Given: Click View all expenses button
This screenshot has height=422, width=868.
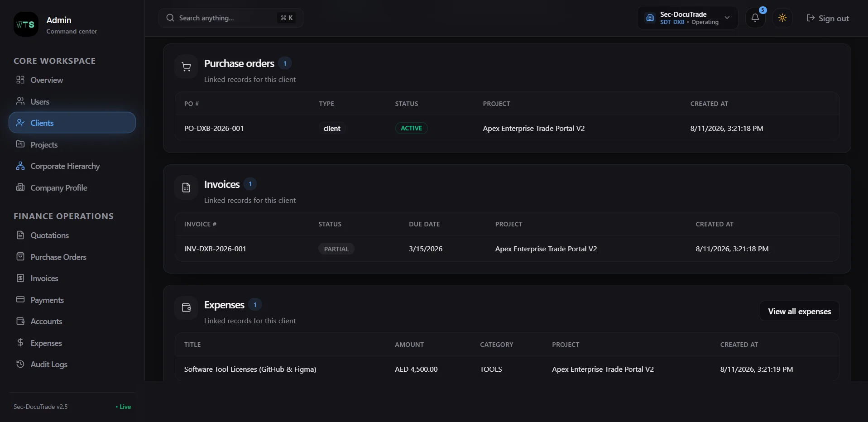Looking at the screenshot, I should 799,311.
